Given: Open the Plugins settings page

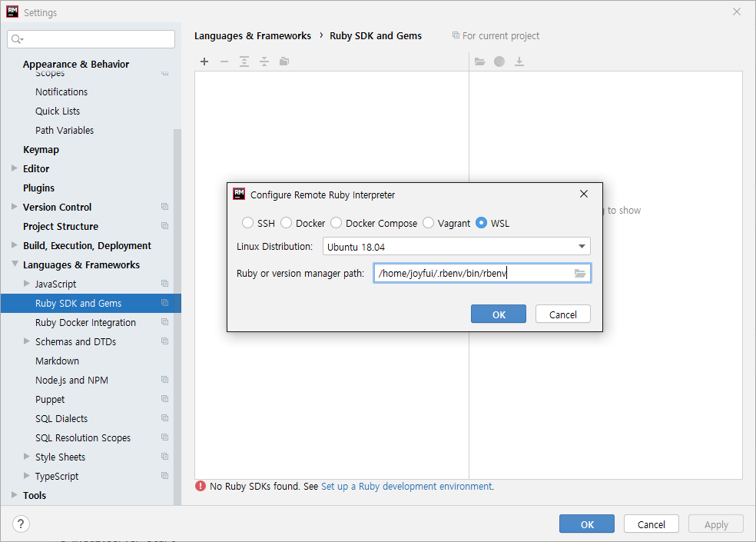Looking at the screenshot, I should tap(38, 188).
